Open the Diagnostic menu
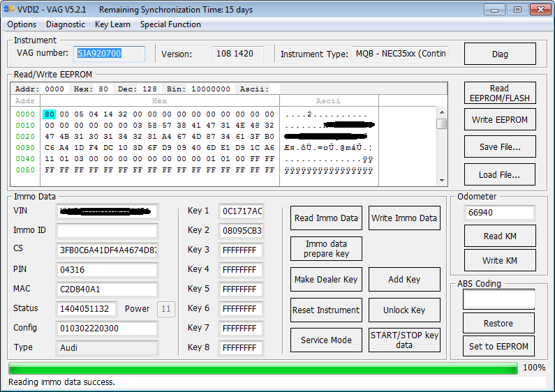This screenshot has width=555, height=392. tap(66, 24)
